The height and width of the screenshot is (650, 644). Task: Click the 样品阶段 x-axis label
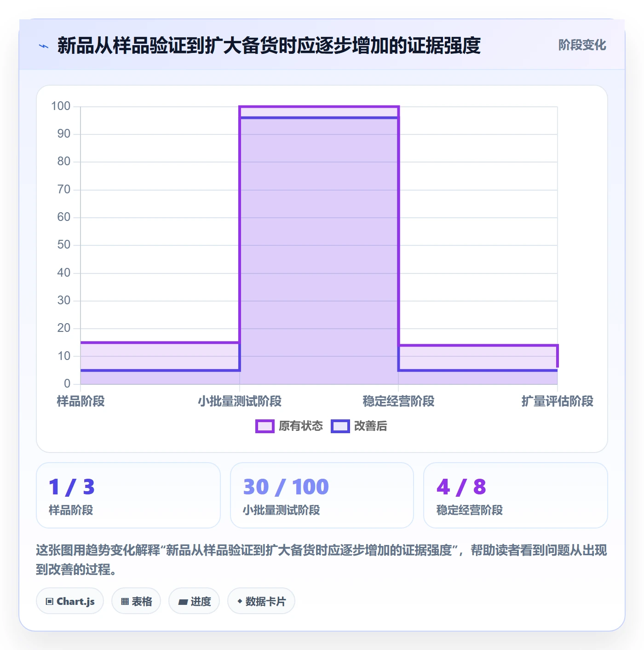pos(81,401)
